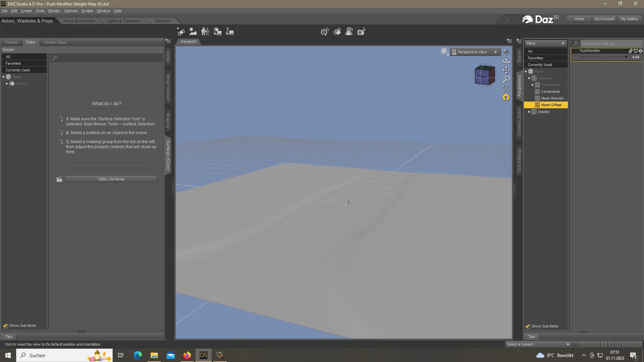Click the draw style sphere icon

444,51
